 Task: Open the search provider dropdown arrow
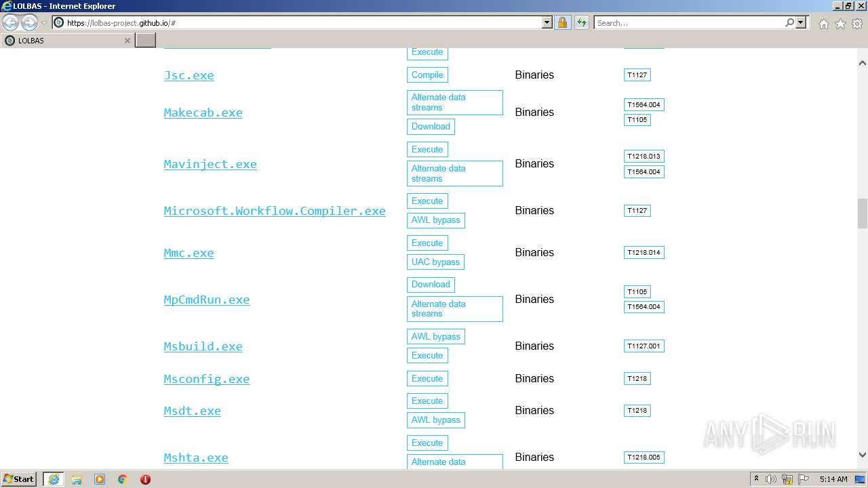click(801, 22)
